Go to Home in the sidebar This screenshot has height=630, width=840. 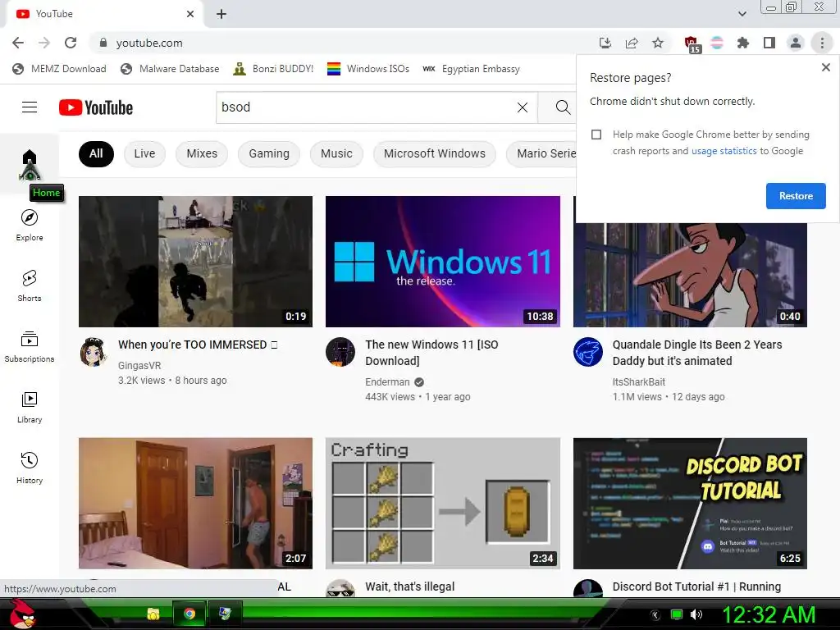point(30,163)
